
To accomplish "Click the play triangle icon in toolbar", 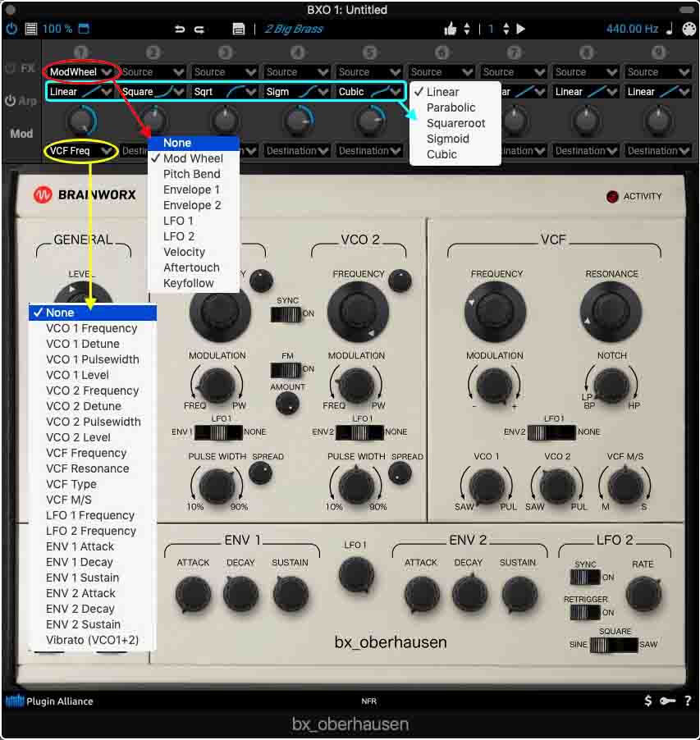I will [520, 29].
